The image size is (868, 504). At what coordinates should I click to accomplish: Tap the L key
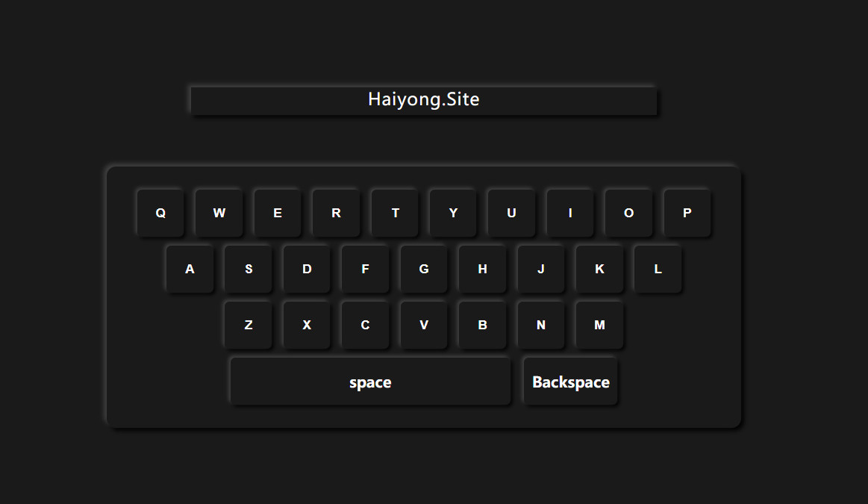click(658, 269)
